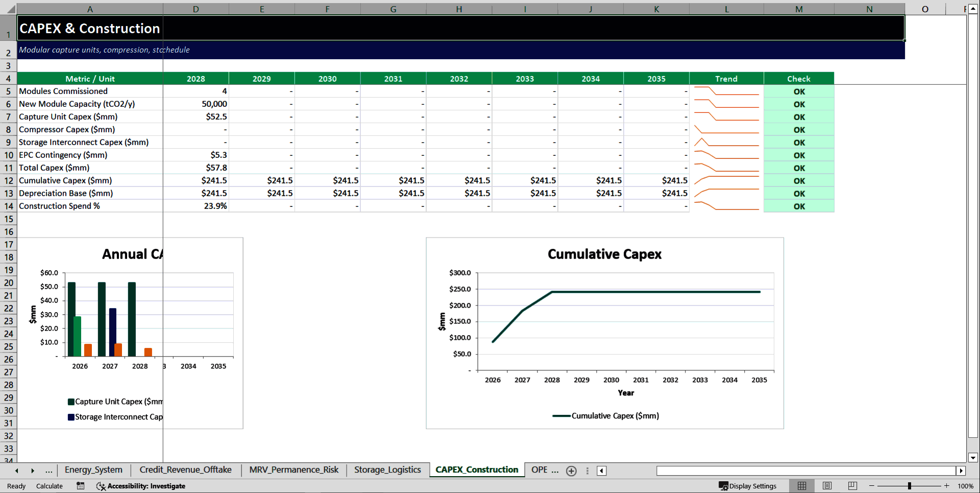
Task: Select sparkline for Cumulative Capex row
Action: (726, 180)
